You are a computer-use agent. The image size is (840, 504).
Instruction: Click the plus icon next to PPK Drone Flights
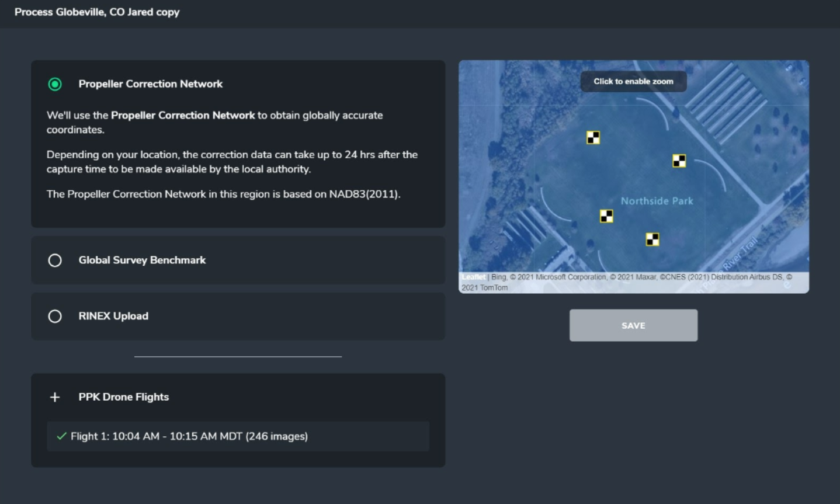[55, 397]
